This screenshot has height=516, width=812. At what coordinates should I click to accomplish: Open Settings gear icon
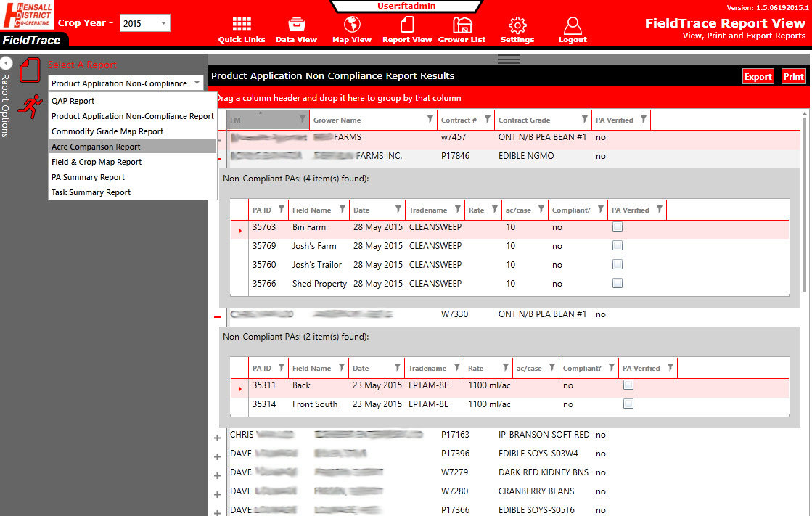[x=517, y=25]
